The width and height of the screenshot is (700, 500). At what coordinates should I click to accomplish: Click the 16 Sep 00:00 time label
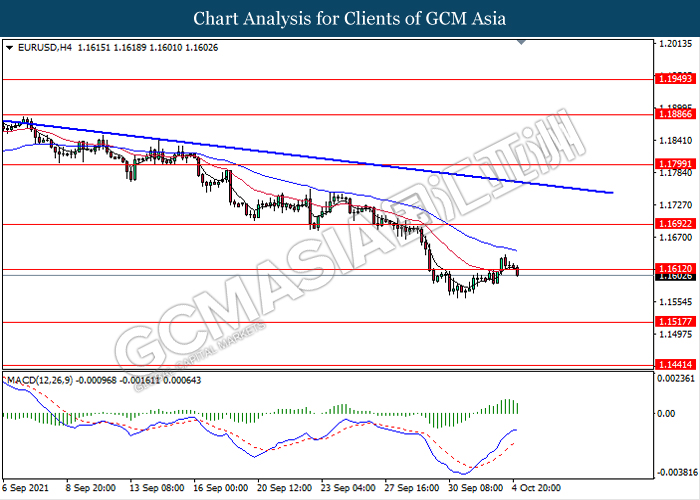tap(220, 488)
